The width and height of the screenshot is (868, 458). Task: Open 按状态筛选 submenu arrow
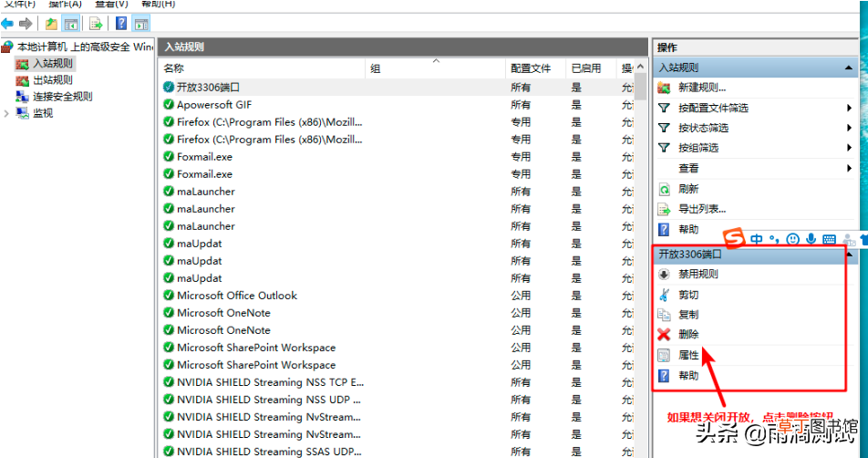tap(849, 128)
